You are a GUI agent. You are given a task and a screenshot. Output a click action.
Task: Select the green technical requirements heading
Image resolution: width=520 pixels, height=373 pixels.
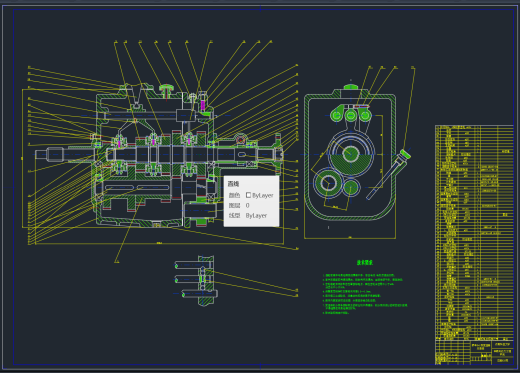click(x=365, y=263)
